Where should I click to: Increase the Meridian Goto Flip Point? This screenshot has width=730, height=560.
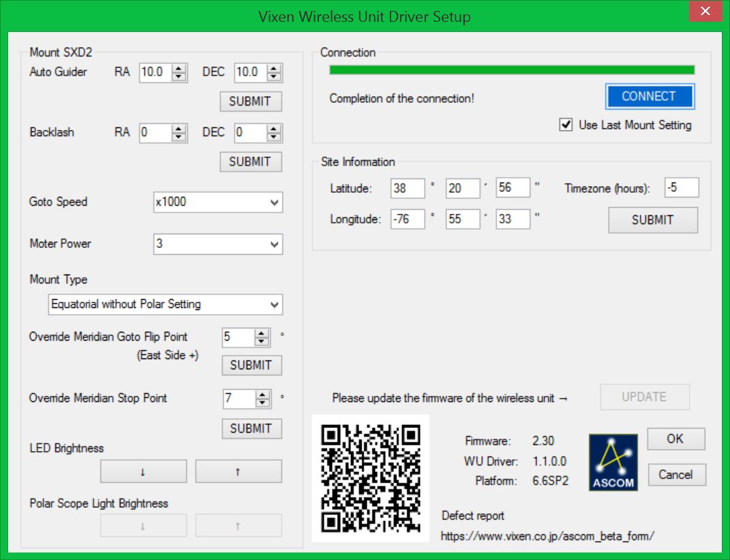tap(262, 333)
